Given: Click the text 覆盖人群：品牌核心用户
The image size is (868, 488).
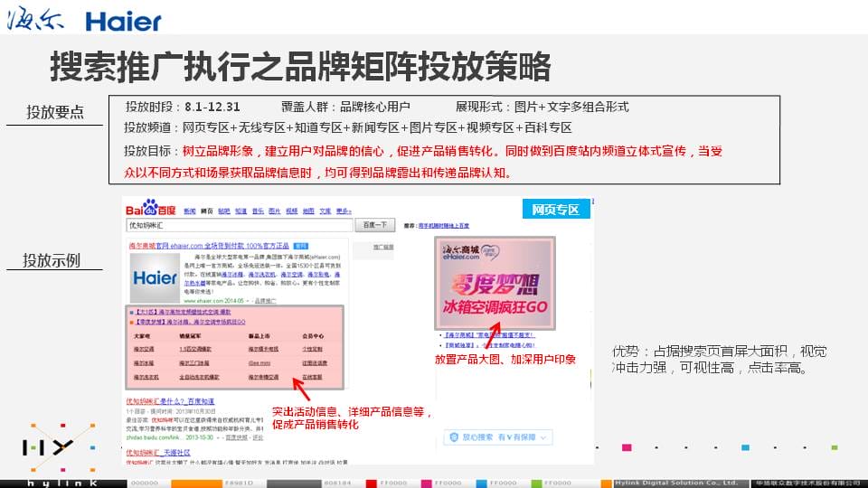Looking at the screenshot, I should coord(345,107).
